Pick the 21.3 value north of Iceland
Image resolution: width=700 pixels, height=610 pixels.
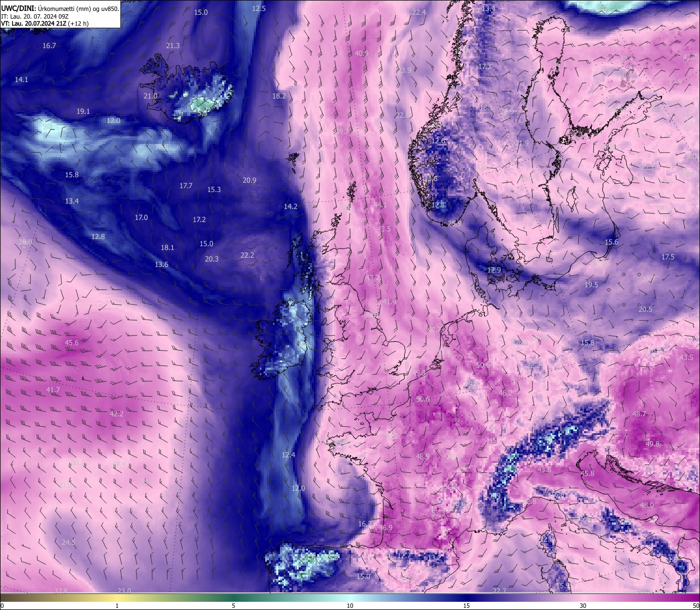pyautogui.click(x=173, y=45)
